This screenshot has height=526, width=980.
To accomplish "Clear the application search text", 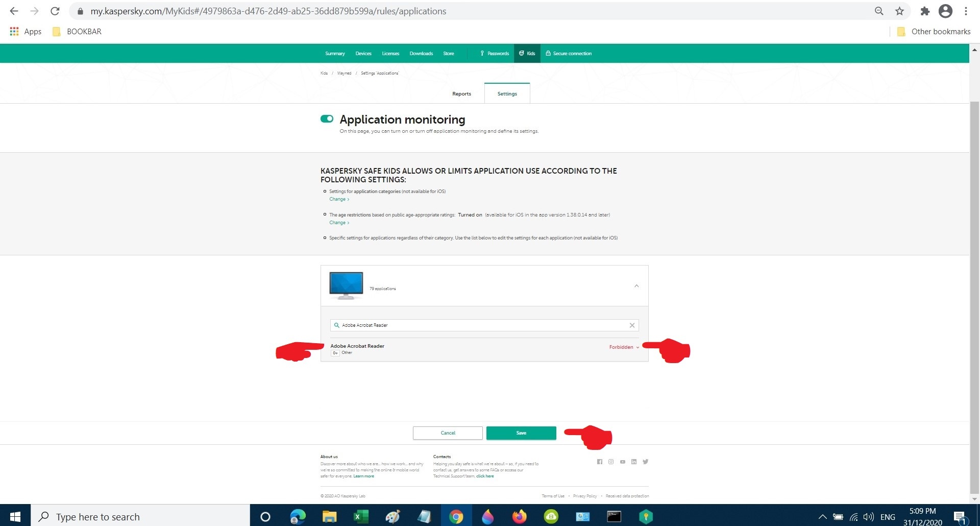I will point(632,325).
